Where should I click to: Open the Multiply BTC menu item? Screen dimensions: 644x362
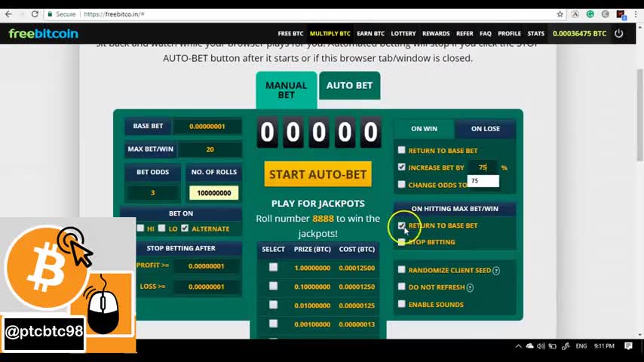click(x=330, y=34)
